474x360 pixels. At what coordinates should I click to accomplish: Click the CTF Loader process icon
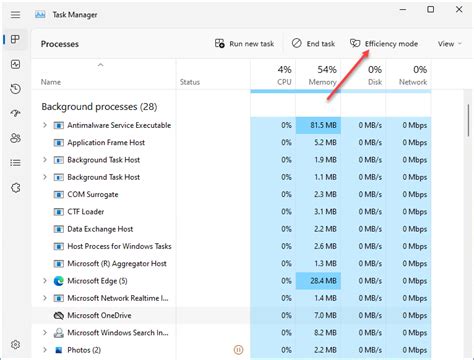[x=59, y=212]
